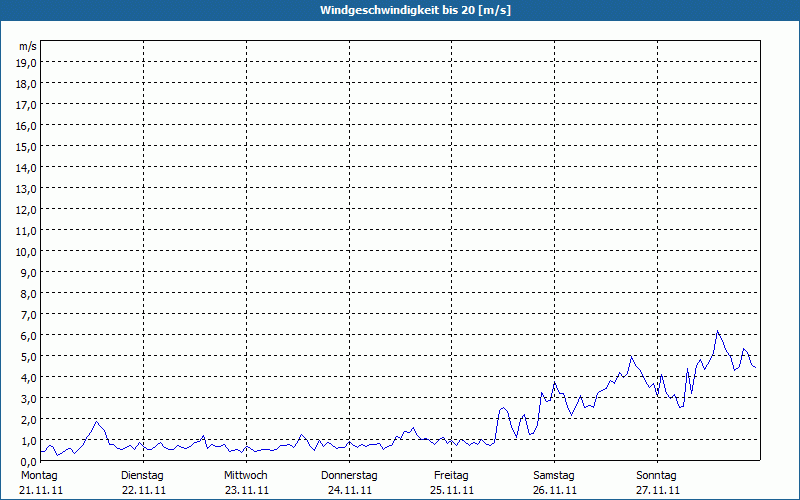800x500 pixels.
Task: Click the 5,0 y-axis label
Action: pos(29,357)
